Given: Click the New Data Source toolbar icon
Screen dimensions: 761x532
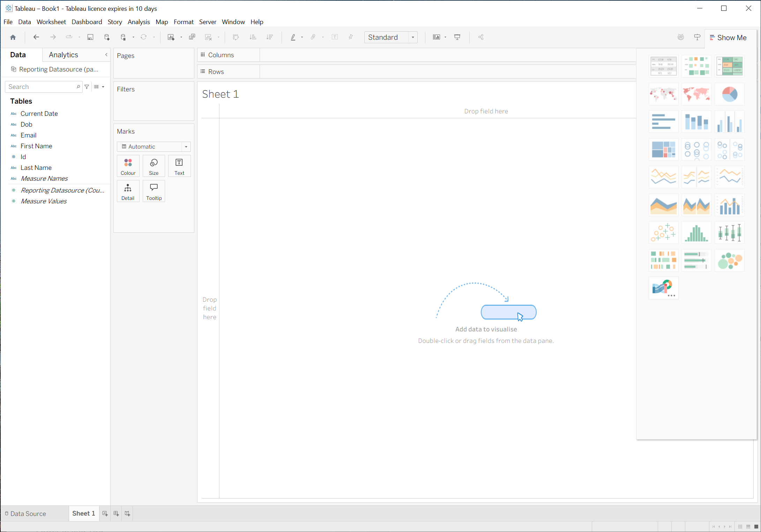Looking at the screenshot, I should tap(107, 37).
